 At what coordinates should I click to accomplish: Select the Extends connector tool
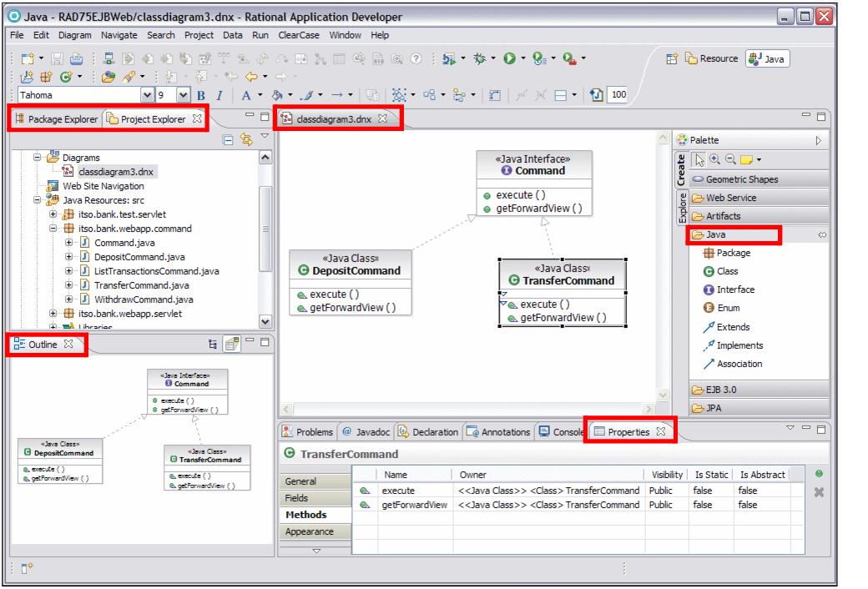[x=726, y=327]
